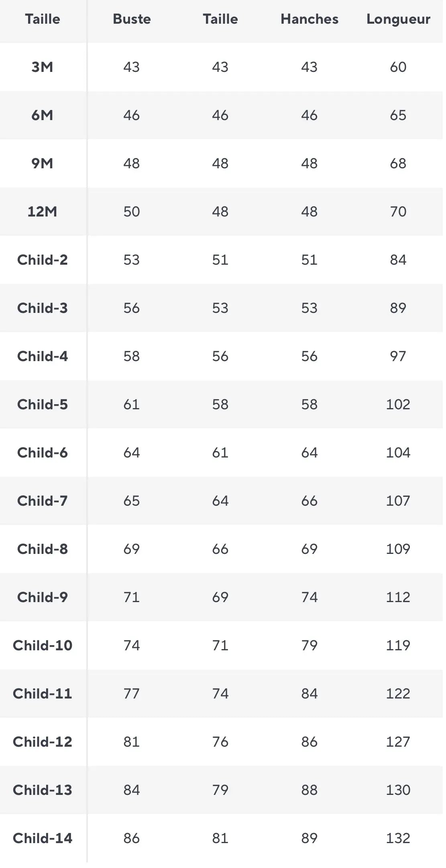Select the Hanches column header
Image resolution: width=446 pixels, height=868 pixels.
(309, 19)
